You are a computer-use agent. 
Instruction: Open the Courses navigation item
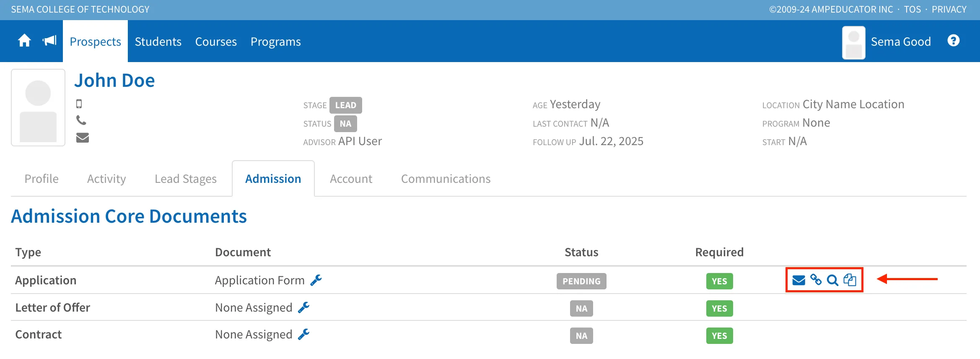(216, 42)
